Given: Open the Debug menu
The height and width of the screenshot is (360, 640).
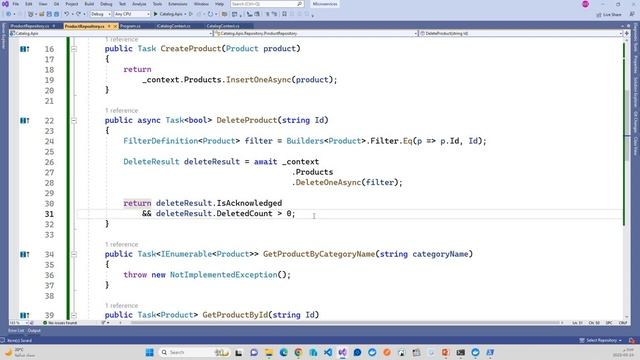Looking at the screenshot, I should 106,4.
